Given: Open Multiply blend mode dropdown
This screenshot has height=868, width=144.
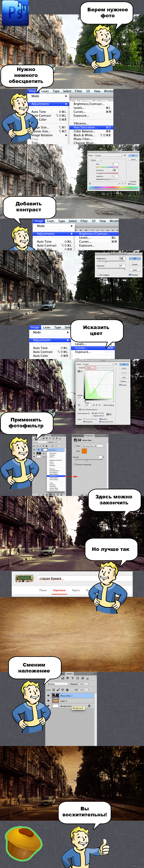Looking at the screenshot, I should 58,684.
